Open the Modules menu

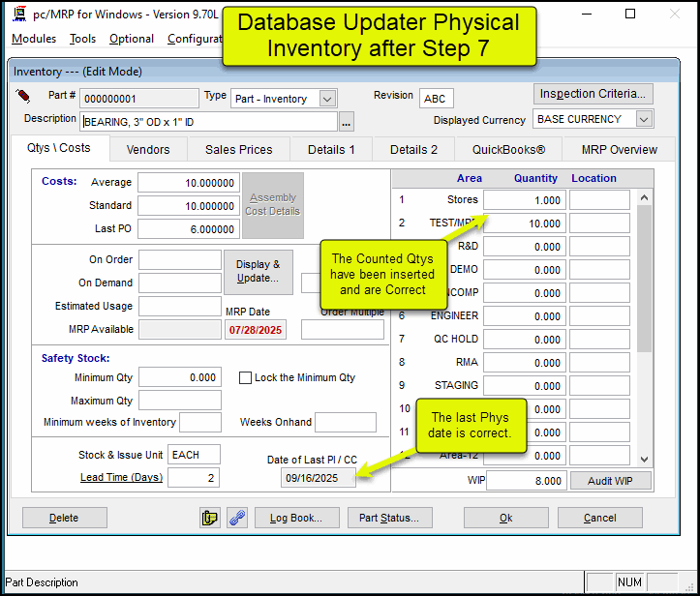(x=34, y=39)
